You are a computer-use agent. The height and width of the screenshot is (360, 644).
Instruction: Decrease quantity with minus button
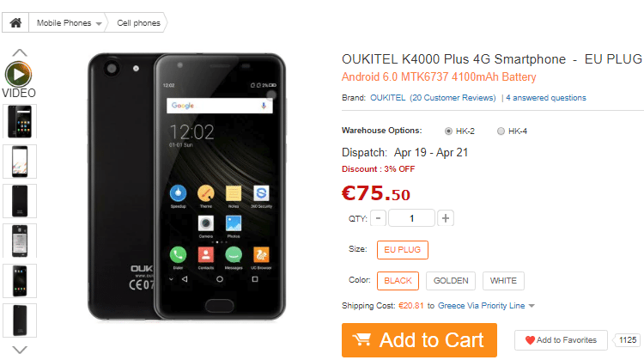point(379,218)
